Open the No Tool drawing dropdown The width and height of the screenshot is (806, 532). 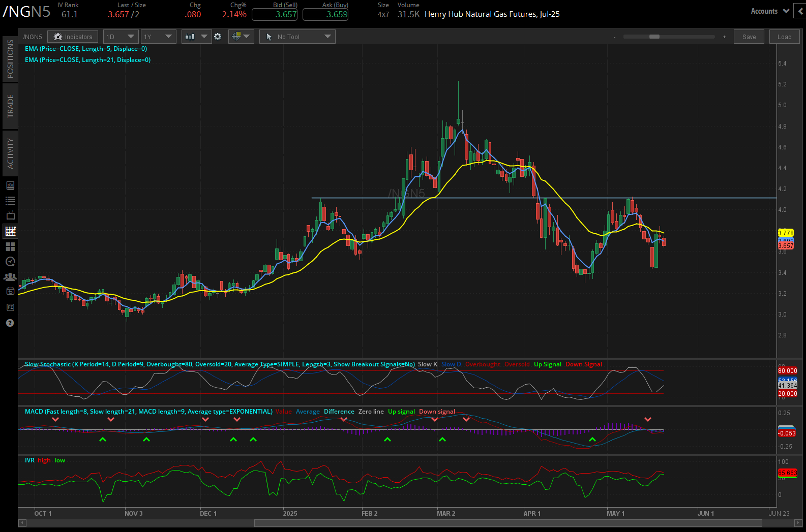pos(297,37)
